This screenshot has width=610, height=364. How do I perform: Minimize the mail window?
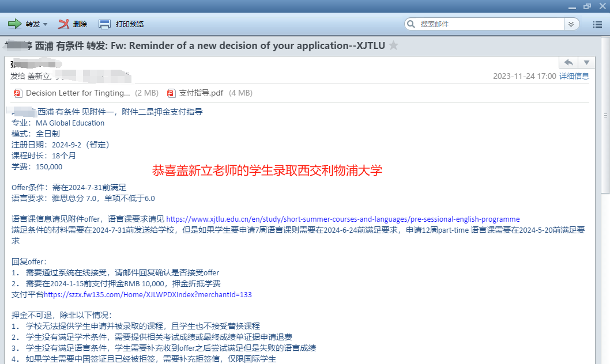[x=573, y=6]
